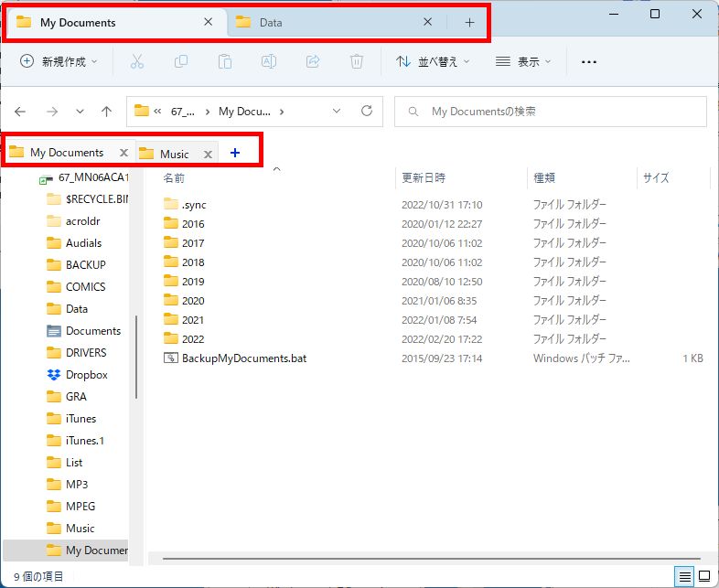Add a new Explorer title-bar tab

pos(469,23)
